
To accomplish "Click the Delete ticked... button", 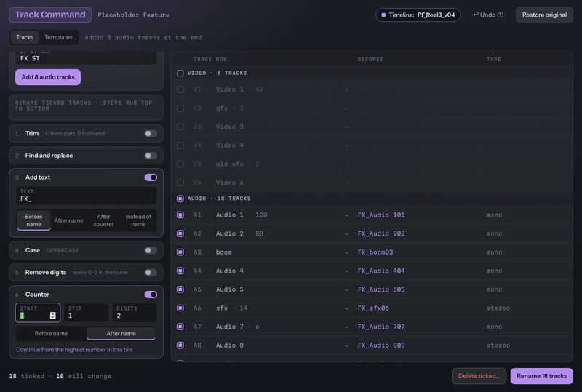I will pyautogui.click(x=479, y=376).
